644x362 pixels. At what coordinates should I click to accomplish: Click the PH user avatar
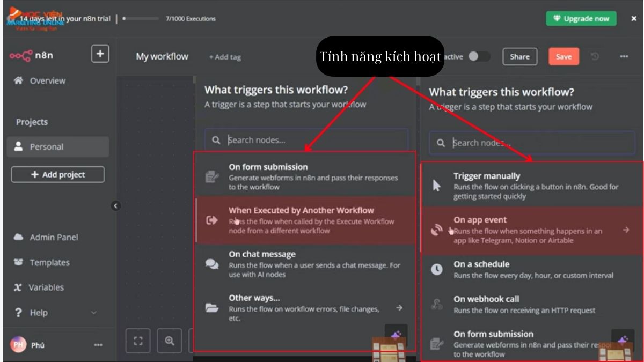18,345
